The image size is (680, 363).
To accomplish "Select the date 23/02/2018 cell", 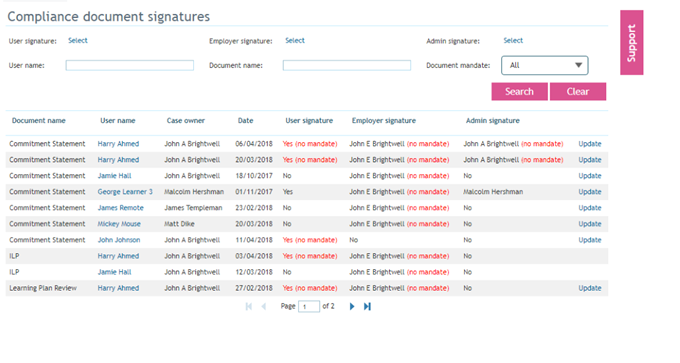I will click(x=254, y=208).
